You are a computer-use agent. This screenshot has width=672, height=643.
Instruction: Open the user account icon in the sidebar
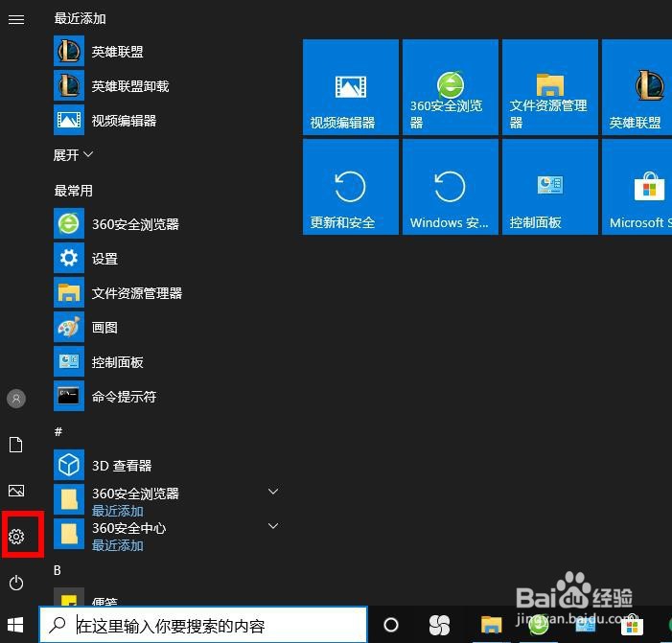click(16, 399)
